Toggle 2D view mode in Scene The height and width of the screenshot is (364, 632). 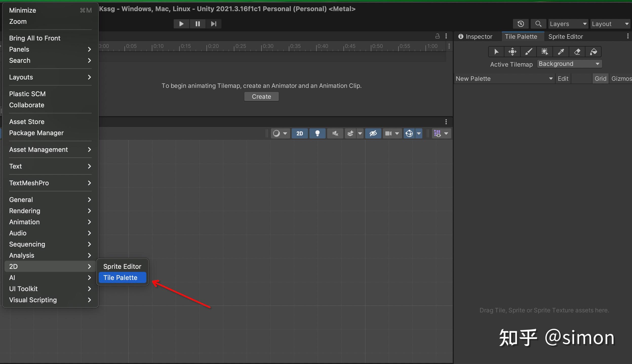[x=300, y=133]
